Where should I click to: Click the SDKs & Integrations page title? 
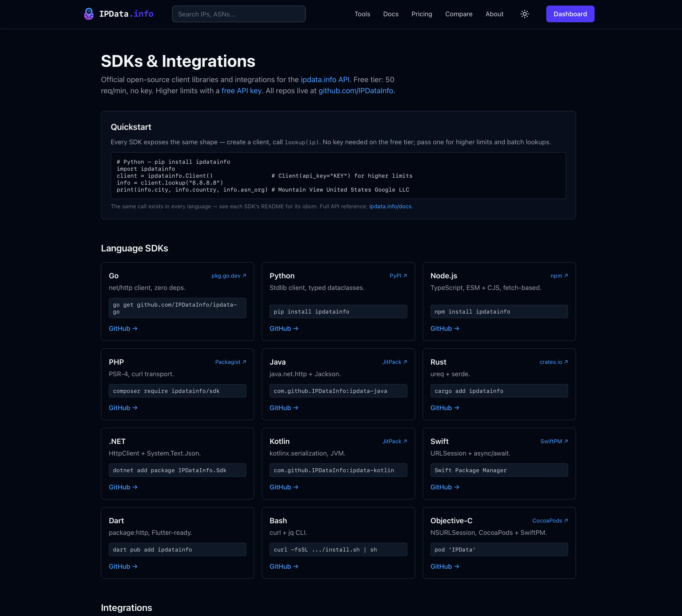[x=178, y=61]
